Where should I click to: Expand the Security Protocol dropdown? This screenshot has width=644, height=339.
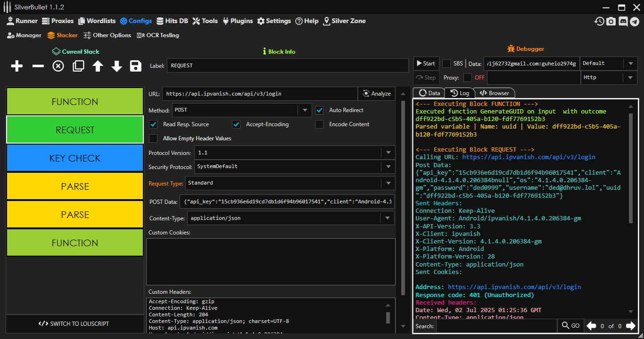[388, 167]
